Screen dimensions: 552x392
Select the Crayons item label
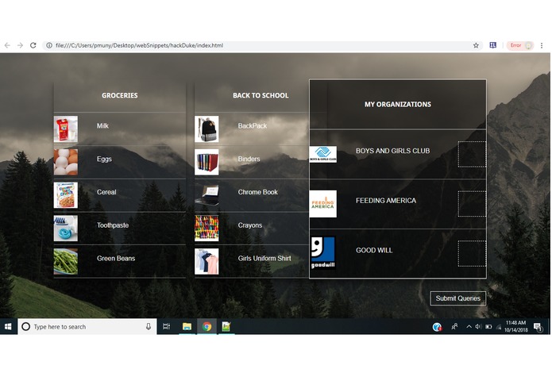[x=250, y=225]
